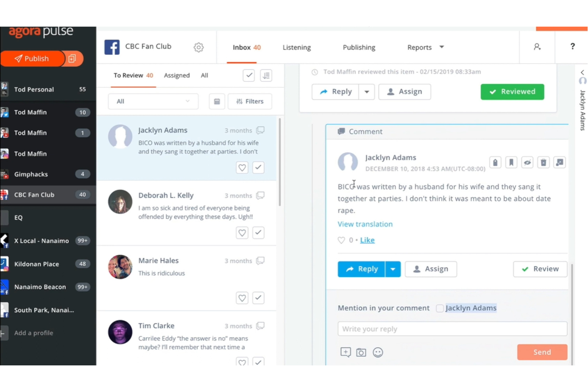The width and height of the screenshot is (588, 392).
Task: Open the Reply button's dropdown arrow
Action: tap(393, 269)
